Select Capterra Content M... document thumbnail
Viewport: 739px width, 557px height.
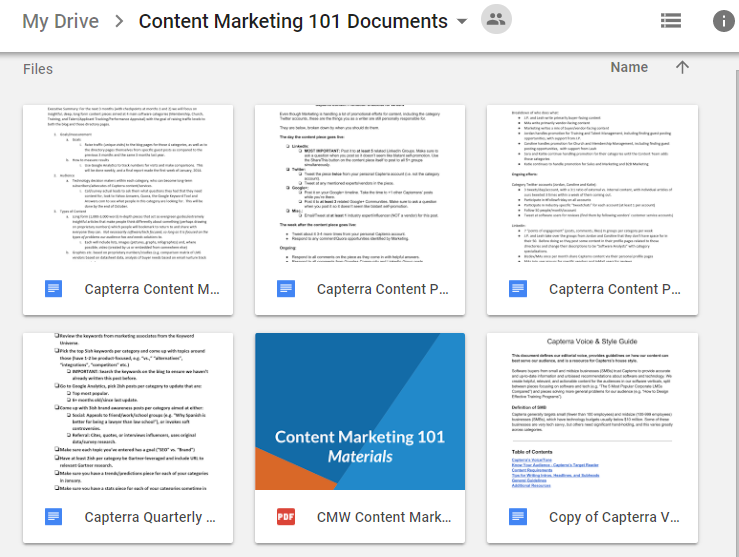pos(128,183)
